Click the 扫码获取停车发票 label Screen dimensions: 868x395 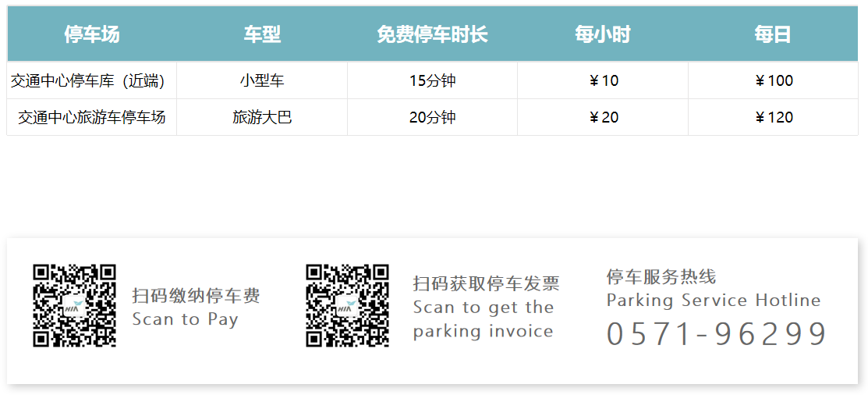coord(486,283)
